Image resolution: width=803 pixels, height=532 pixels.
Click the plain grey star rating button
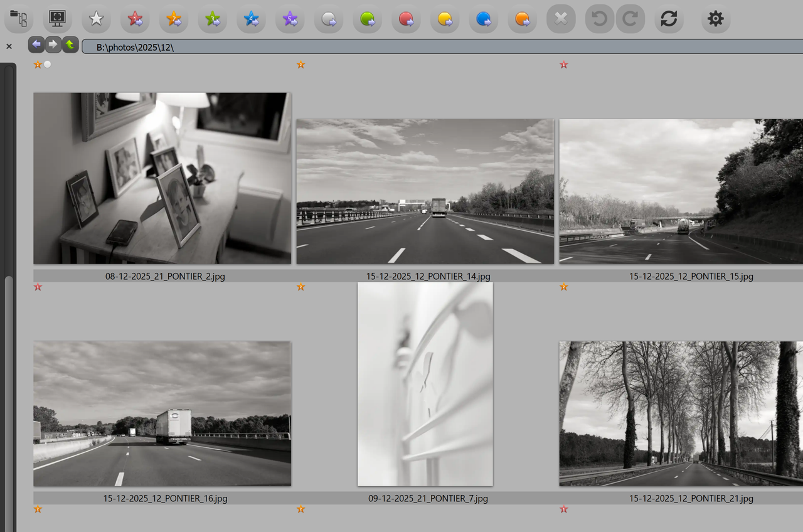point(96,19)
